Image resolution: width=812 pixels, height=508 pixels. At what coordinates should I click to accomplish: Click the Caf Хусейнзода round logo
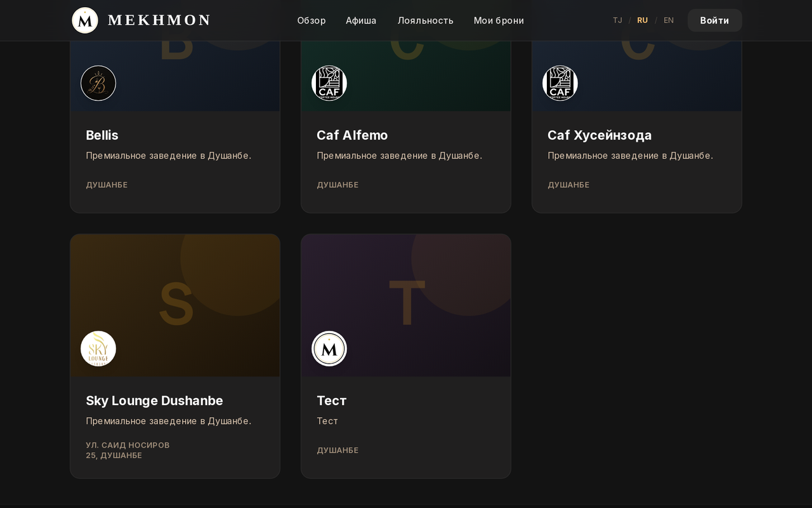coord(560,83)
